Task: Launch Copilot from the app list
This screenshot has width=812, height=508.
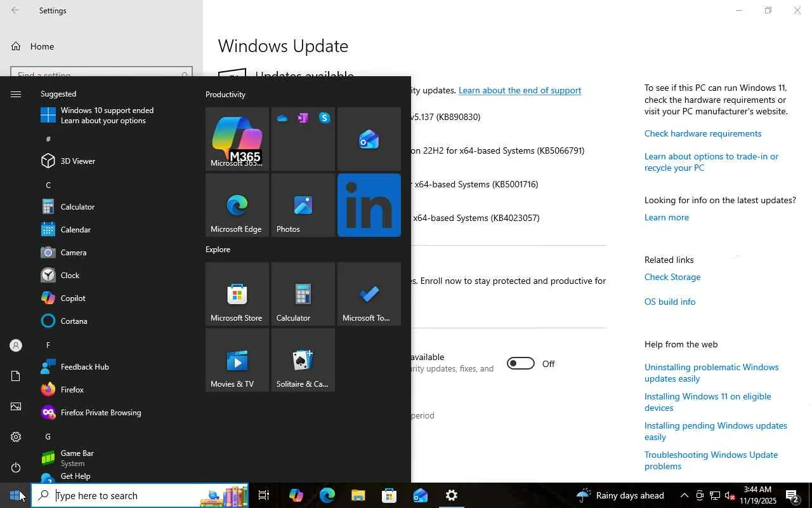Action: [114, 298]
